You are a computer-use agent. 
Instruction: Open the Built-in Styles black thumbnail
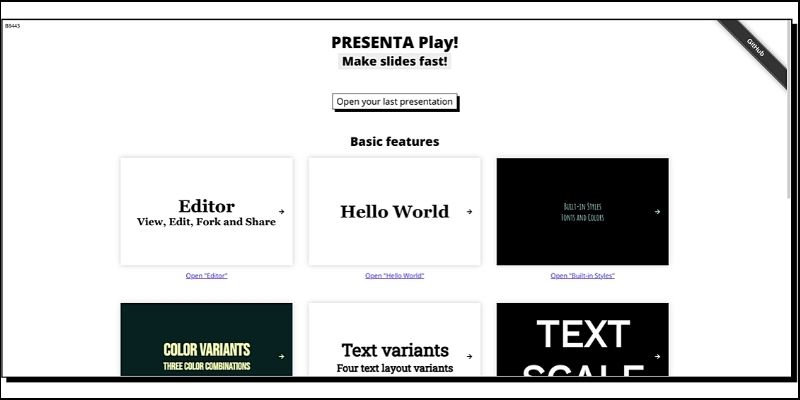click(x=583, y=212)
